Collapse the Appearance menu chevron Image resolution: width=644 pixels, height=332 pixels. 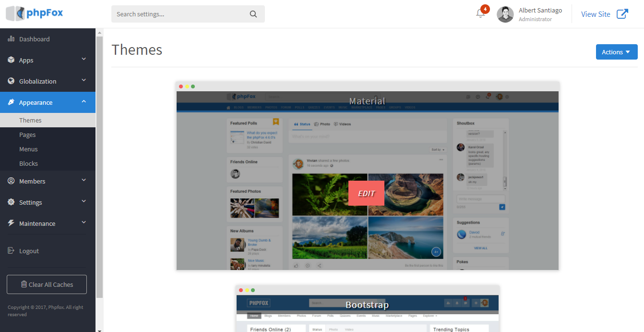coord(84,102)
